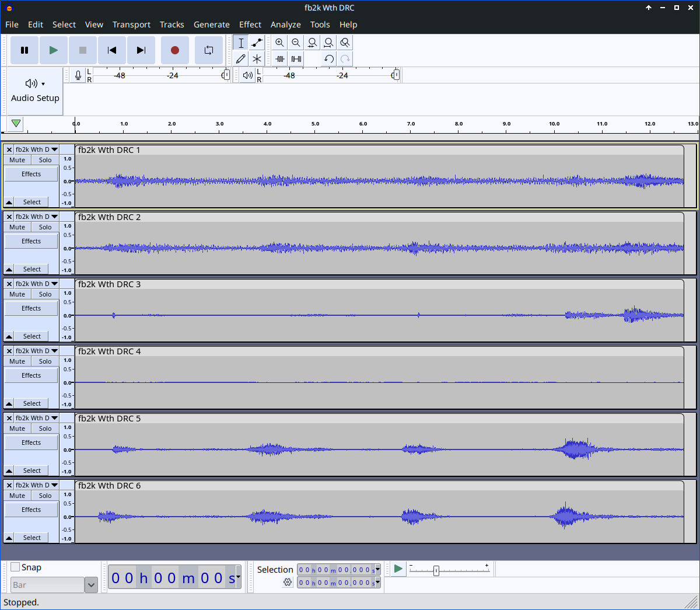700x610 pixels.
Task: Open Effects for track 1
Action: [32, 174]
